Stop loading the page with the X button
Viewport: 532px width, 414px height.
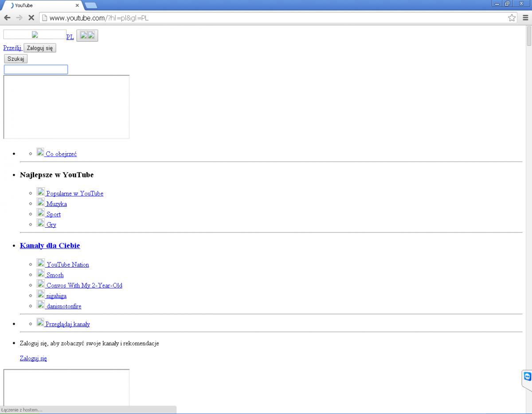coord(31,18)
